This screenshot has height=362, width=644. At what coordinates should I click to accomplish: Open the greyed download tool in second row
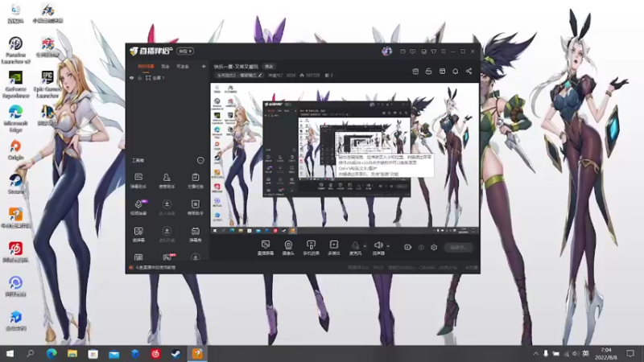(x=167, y=208)
